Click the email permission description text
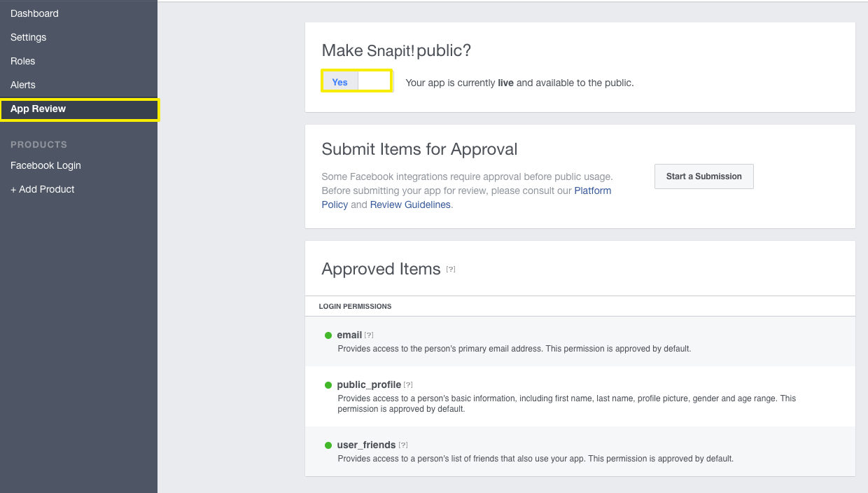The height and width of the screenshot is (493, 868). point(514,348)
